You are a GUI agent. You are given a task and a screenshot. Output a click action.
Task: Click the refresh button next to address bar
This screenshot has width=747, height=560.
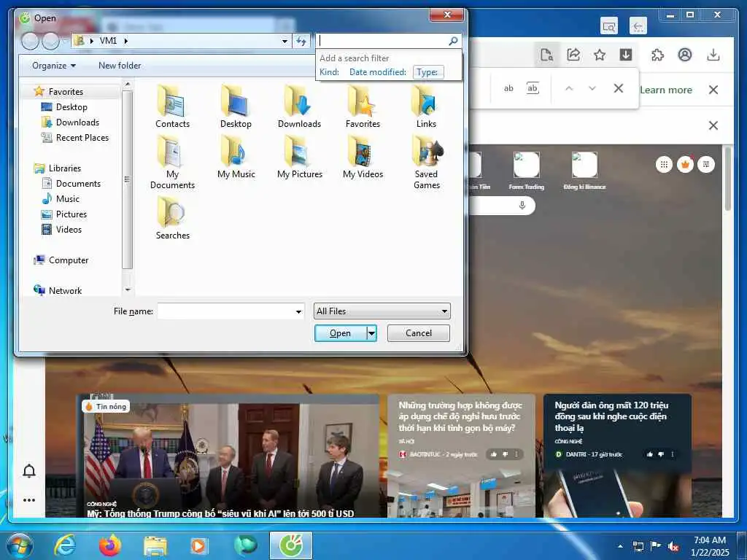point(301,41)
